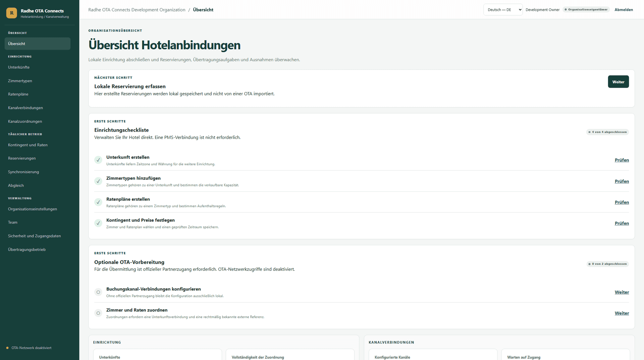Click Prüfen for Kontingent und Preise festlegen
Viewport: 644px width, 360px height.
(x=622, y=223)
